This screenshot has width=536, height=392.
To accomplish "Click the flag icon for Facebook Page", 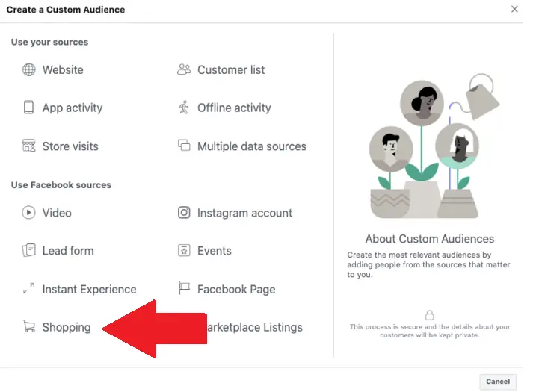I will tap(184, 289).
